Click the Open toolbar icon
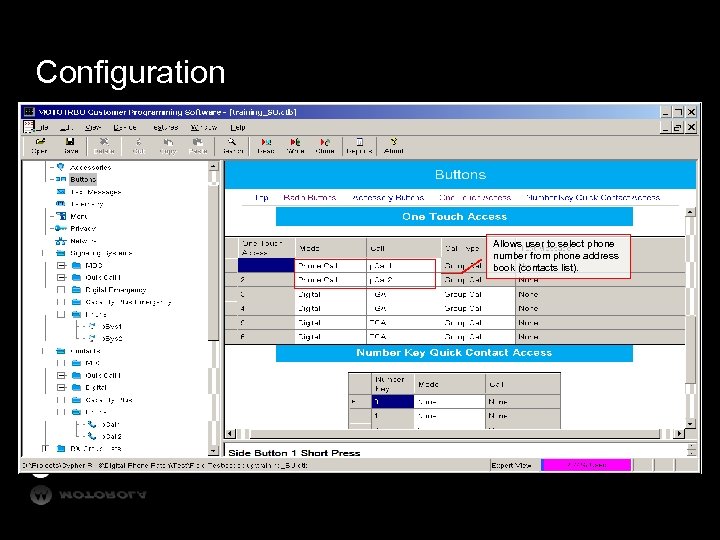 click(40, 146)
